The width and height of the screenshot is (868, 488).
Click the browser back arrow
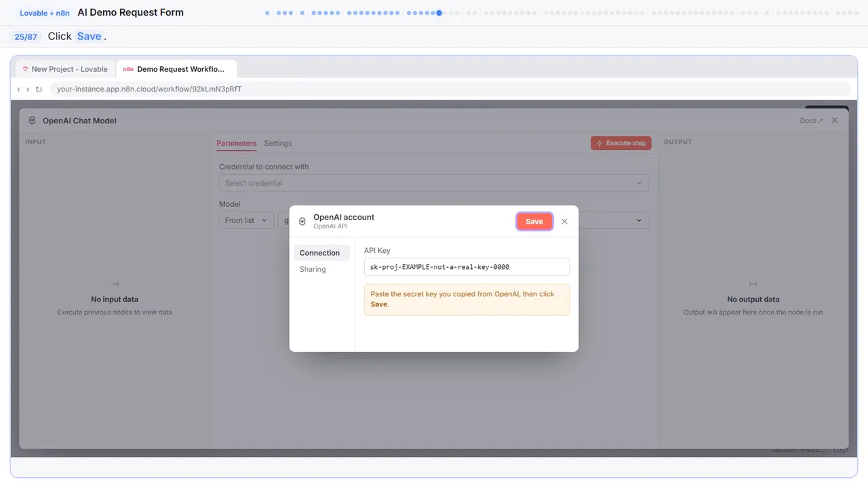coord(18,89)
